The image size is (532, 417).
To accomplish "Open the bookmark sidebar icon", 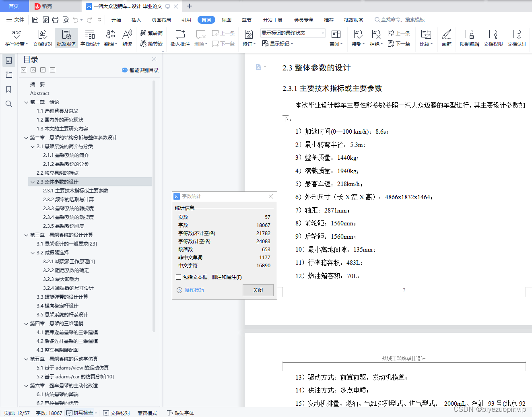I will point(9,89).
